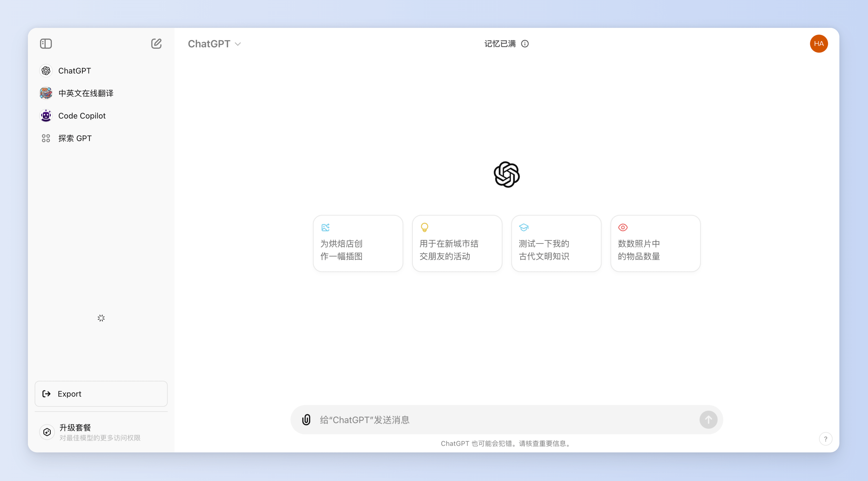Click the Export button
868x481 pixels.
pos(101,394)
